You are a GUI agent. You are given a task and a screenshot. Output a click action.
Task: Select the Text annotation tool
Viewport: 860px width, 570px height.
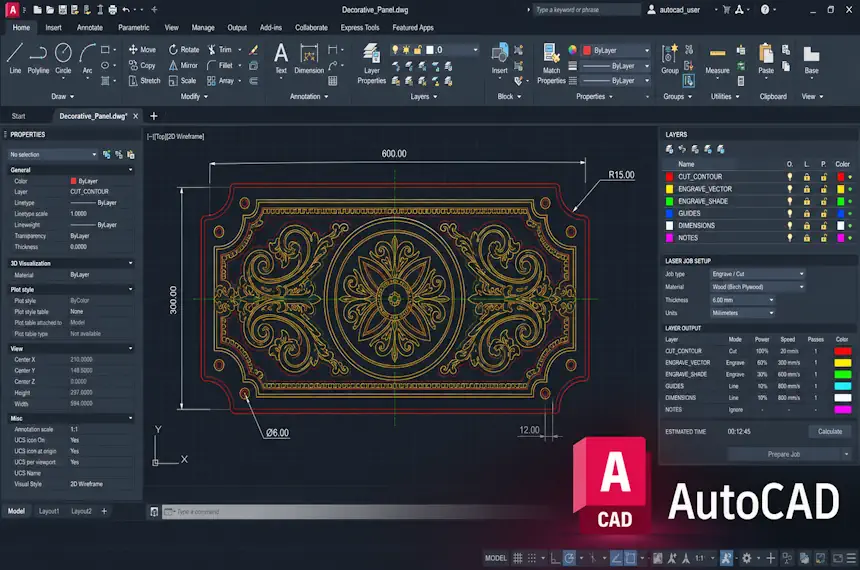coord(281,58)
